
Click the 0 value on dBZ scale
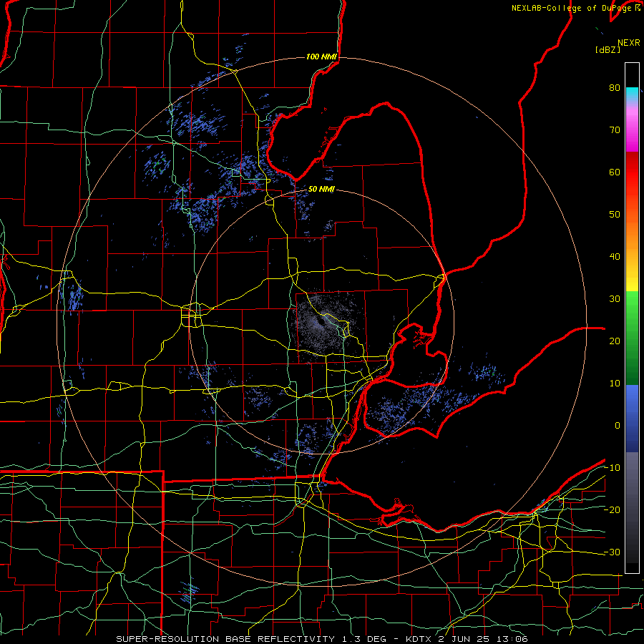[618, 426]
